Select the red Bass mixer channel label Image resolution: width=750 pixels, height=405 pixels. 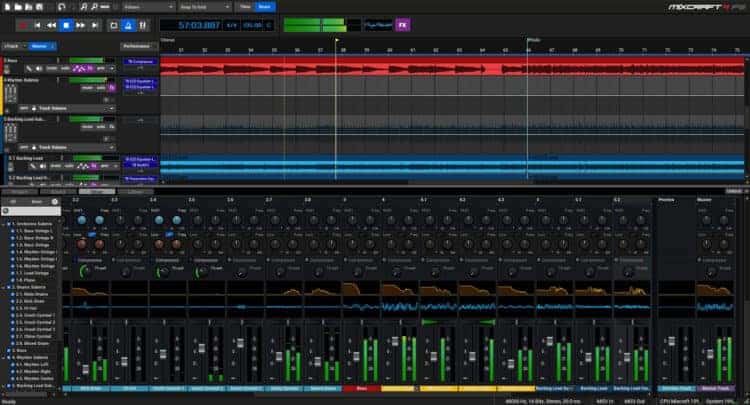pyautogui.click(x=362, y=389)
